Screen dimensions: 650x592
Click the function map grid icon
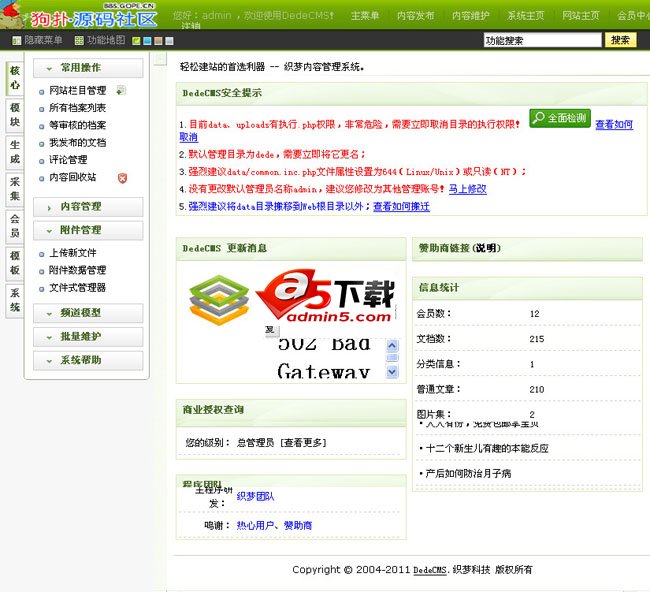pos(79,41)
